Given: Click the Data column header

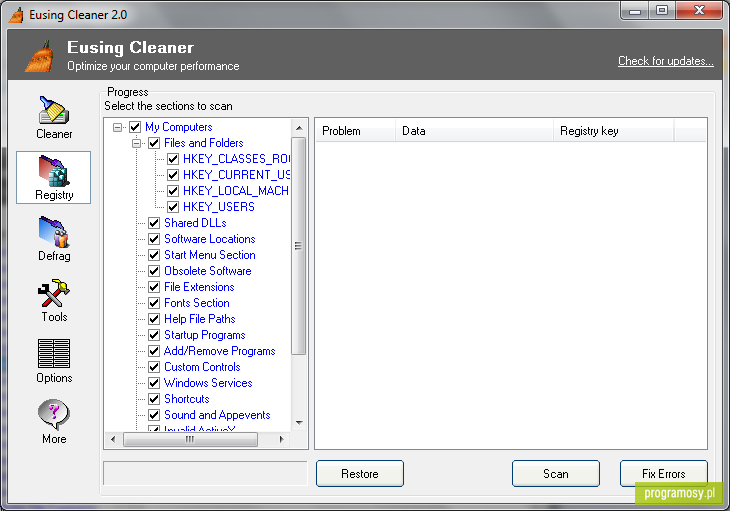Looking at the screenshot, I should (x=474, y=131).
